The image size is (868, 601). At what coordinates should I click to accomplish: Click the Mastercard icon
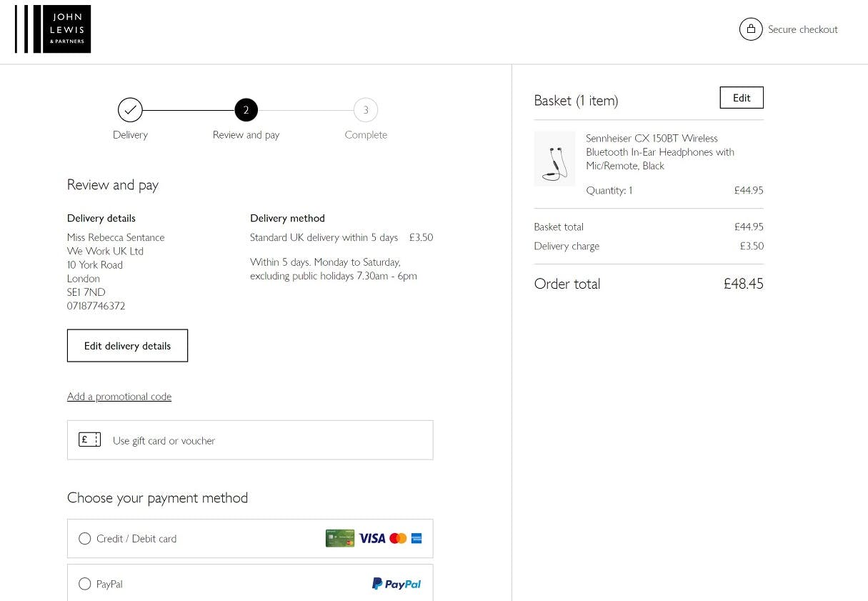tap(398, 538)
